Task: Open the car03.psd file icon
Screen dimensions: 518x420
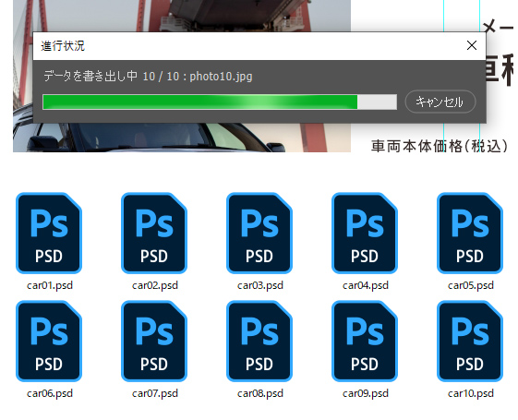Action: click(259, 234)
